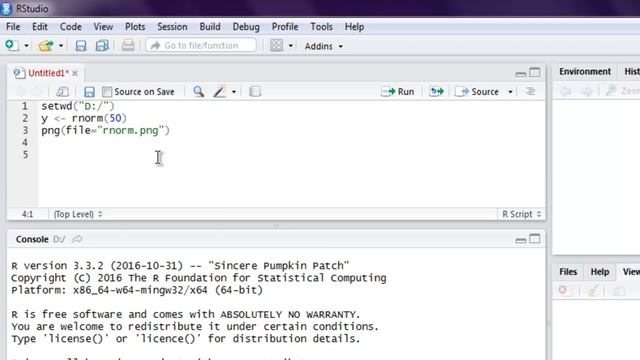Open the R Script file type selector
640x360 pixels.
coord(521,214)
